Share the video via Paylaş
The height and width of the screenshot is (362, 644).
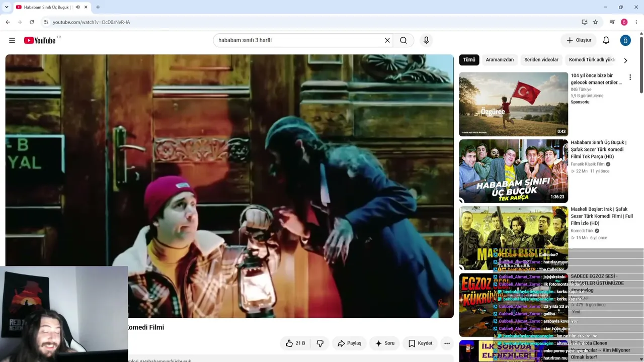(x=349, y=343)
